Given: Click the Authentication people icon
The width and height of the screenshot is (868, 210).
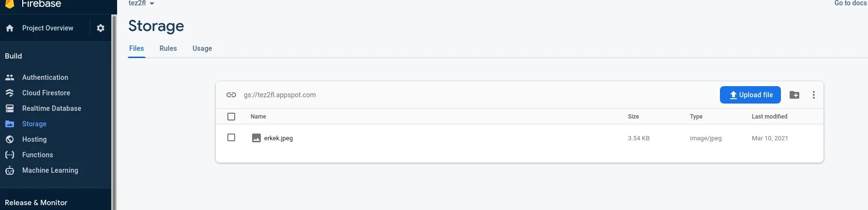Looking at the screenshot, I should (10, 77).
